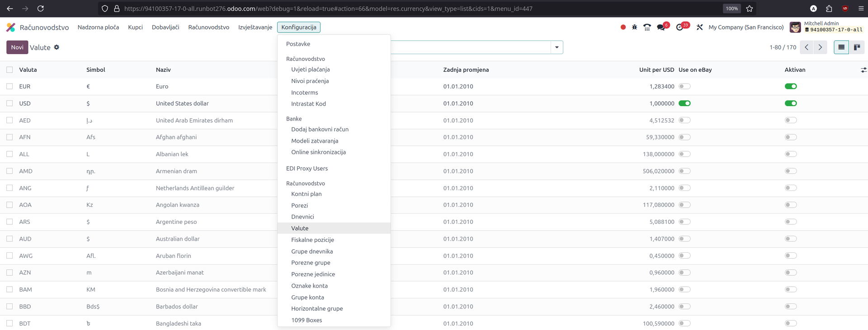Screen dimensions: 868x330
Task: Switch to list view
Action: tap(841, 47)
